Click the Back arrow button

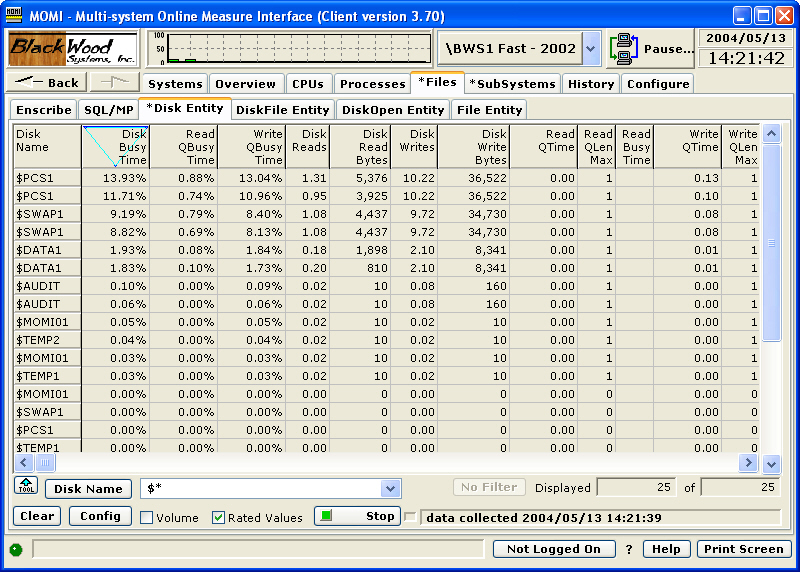tap(47, 83)
